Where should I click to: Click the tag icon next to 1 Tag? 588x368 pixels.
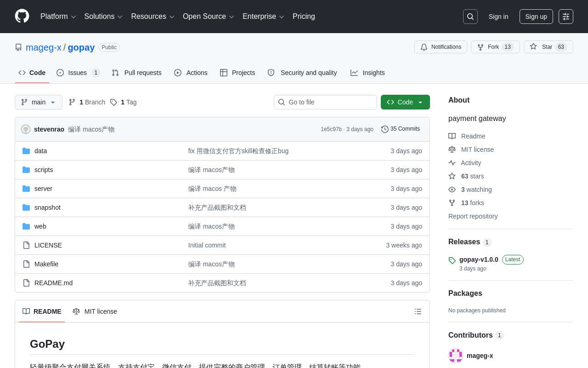(x=113, y=102)
